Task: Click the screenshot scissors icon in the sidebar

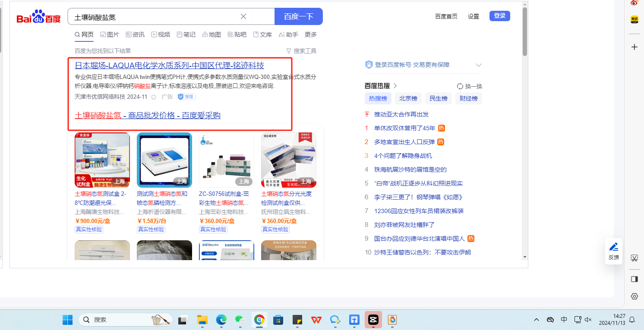Action: point(634,258)
